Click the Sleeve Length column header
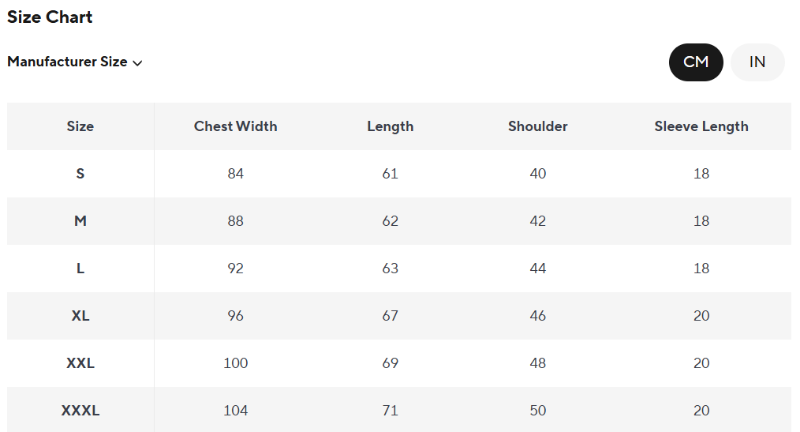Screen dimensions: 800x432 click(x=701, y=126)
